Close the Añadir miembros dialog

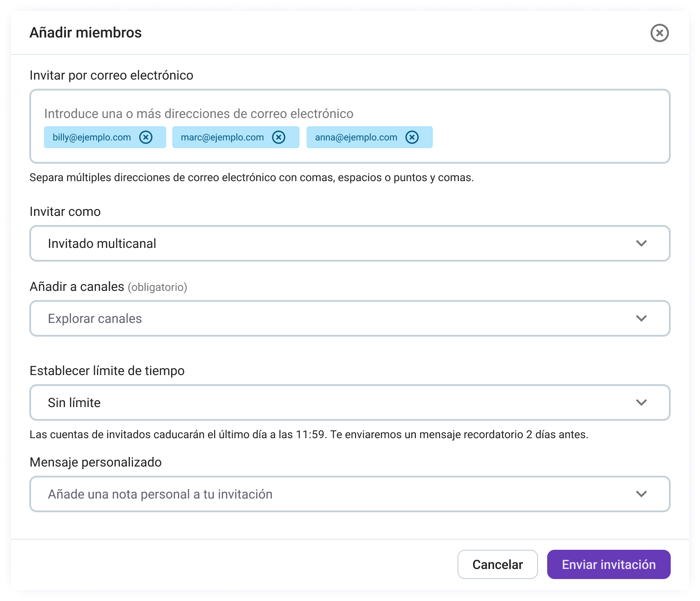point(659,33)
